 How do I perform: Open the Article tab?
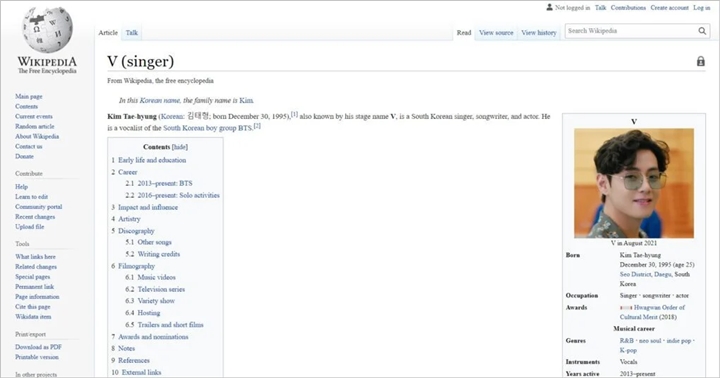pos(108,33)
